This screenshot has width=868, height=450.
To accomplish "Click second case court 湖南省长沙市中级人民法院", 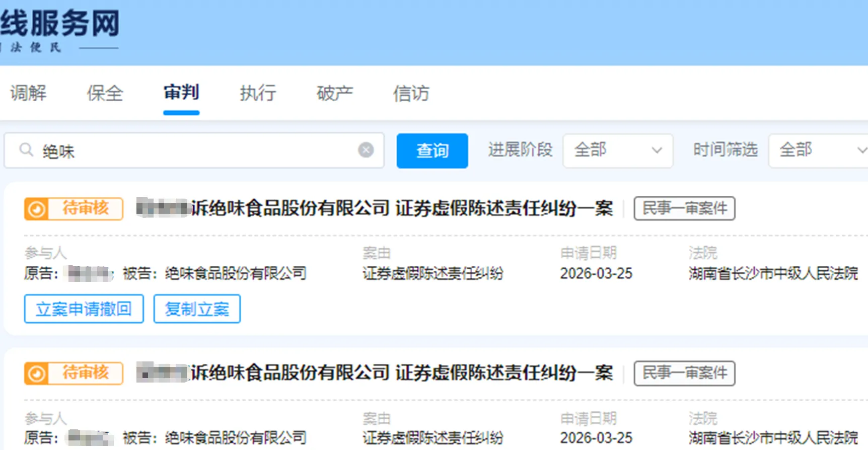I will click(773, 438).
